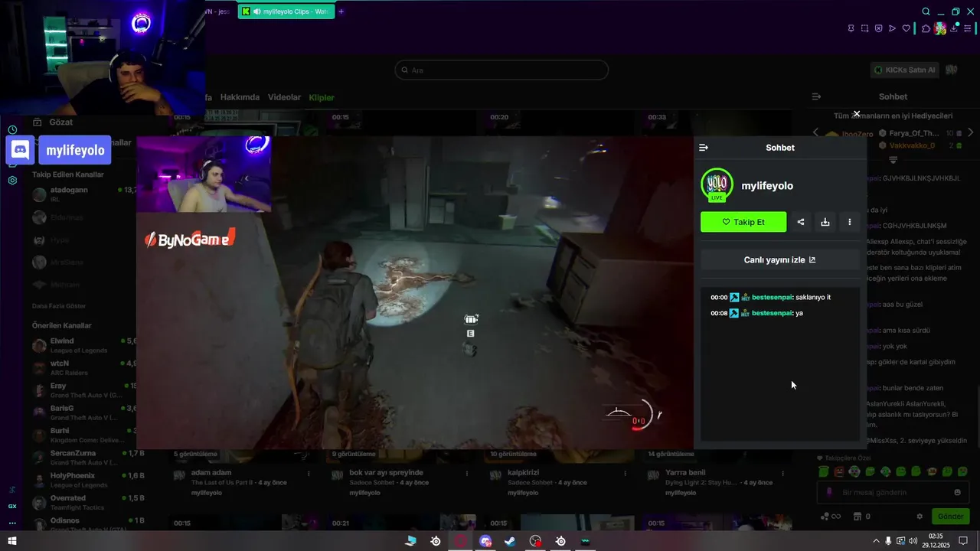Open the 'adam adam' clip title
The height and width of the screenshot is (551, 980).
click(211, 472)
